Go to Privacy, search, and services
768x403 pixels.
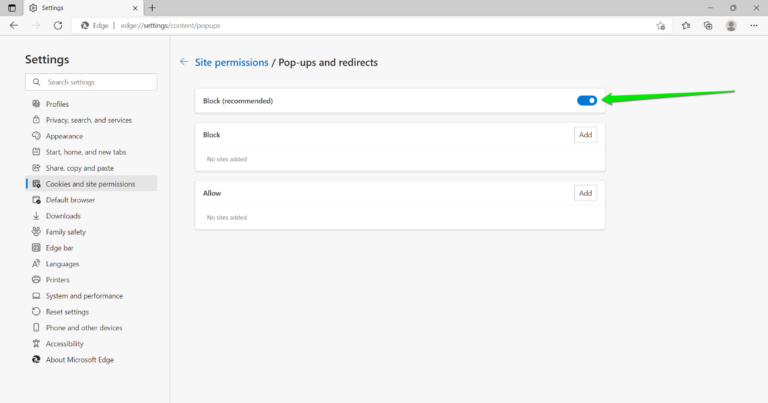click(x=86, y=120)
